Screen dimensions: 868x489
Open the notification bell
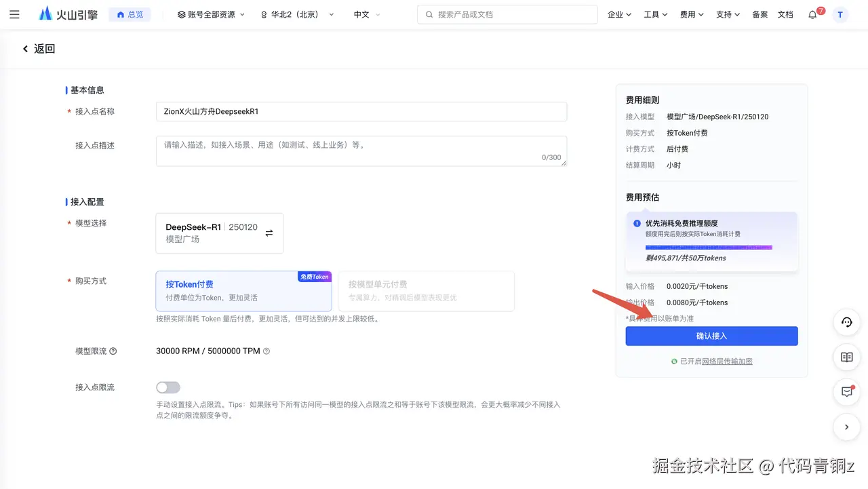813,14
